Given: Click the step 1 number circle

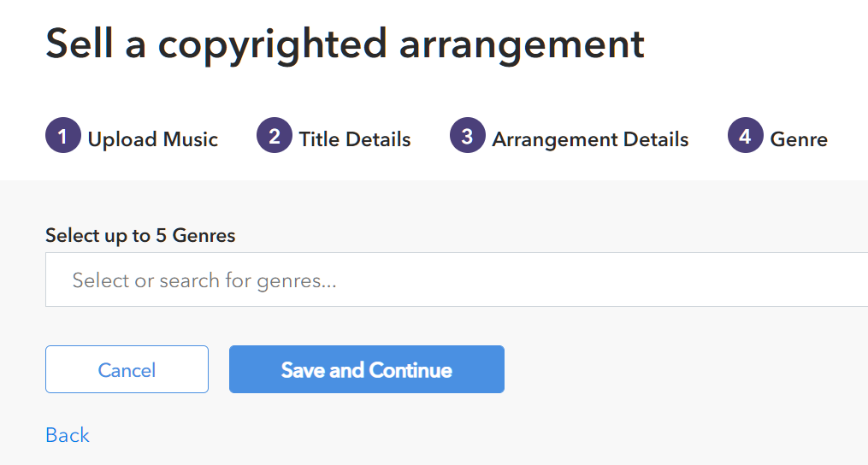Looking at the screenshot, I should 62,137.
